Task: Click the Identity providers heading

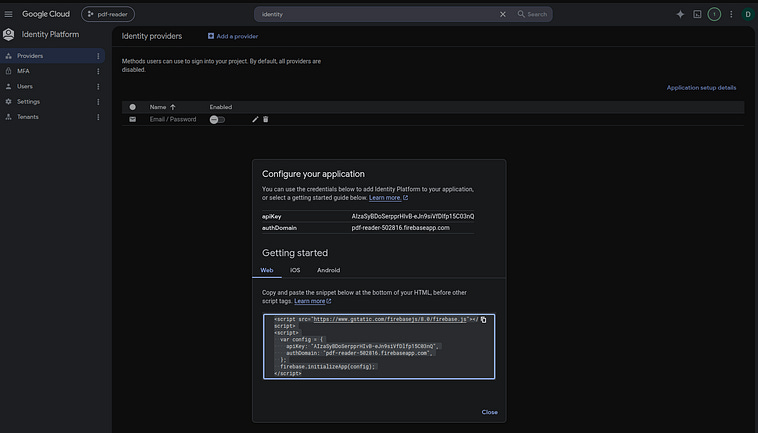Action: click(x=152, y=36)
